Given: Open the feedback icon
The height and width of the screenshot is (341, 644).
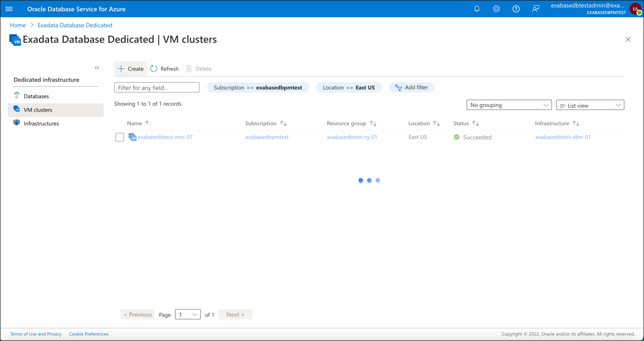Looking at the screenshot, I should [536, 9].
